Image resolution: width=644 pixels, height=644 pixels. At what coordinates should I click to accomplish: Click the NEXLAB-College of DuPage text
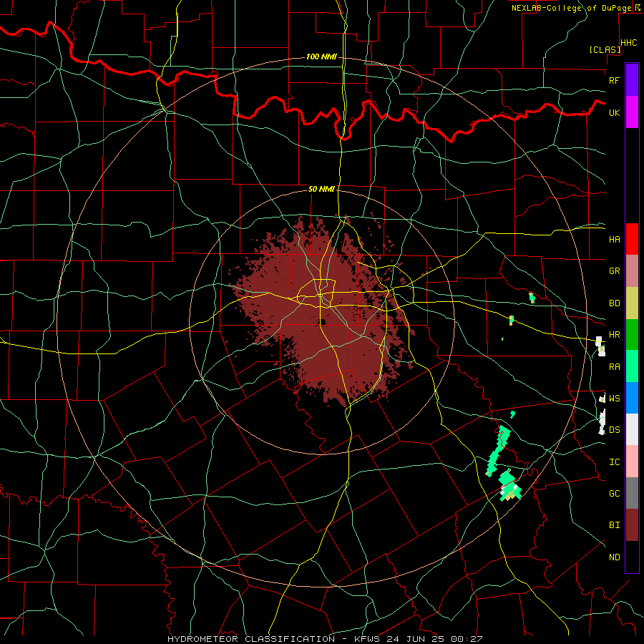(x=571, y=8)
